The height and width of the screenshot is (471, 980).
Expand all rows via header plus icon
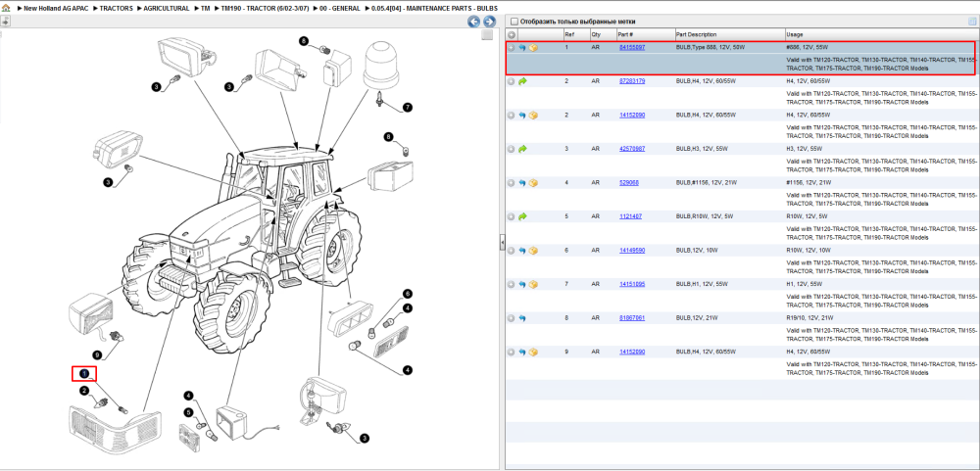click(x=512, y=35)
